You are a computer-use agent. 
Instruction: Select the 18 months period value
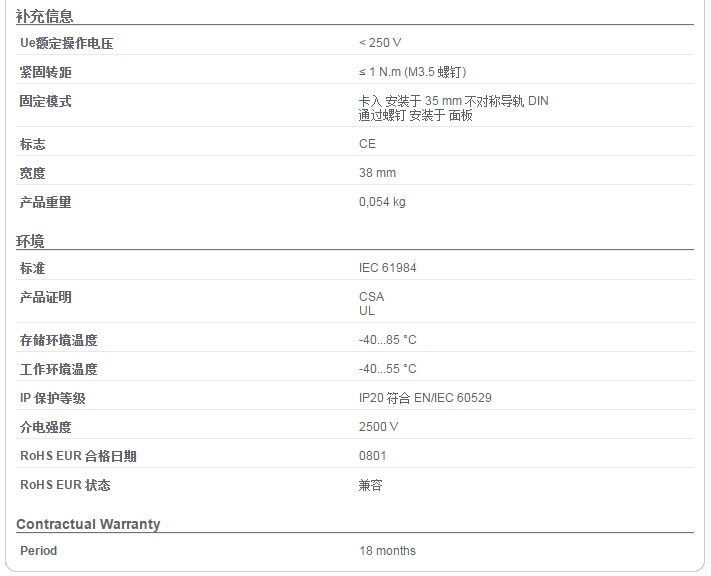tap(387, 551)
